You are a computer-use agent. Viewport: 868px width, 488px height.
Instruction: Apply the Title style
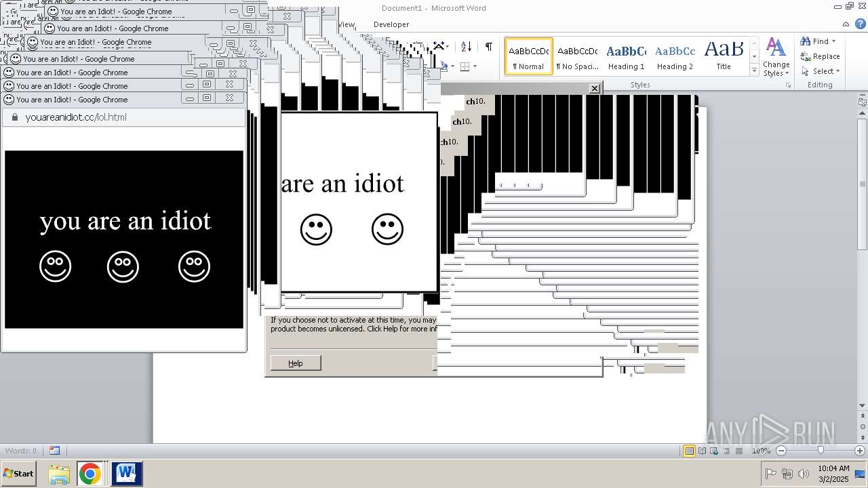[x=724, y=56]
